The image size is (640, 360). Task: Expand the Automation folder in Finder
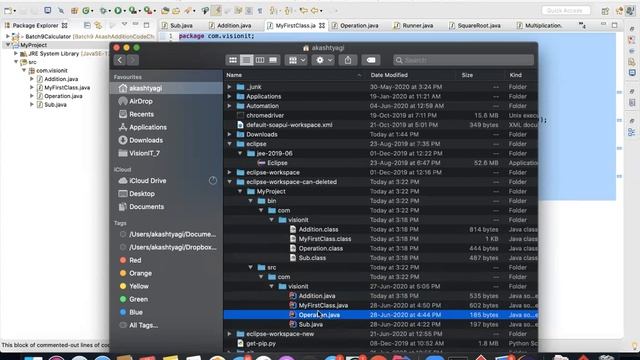coord(229,106)
